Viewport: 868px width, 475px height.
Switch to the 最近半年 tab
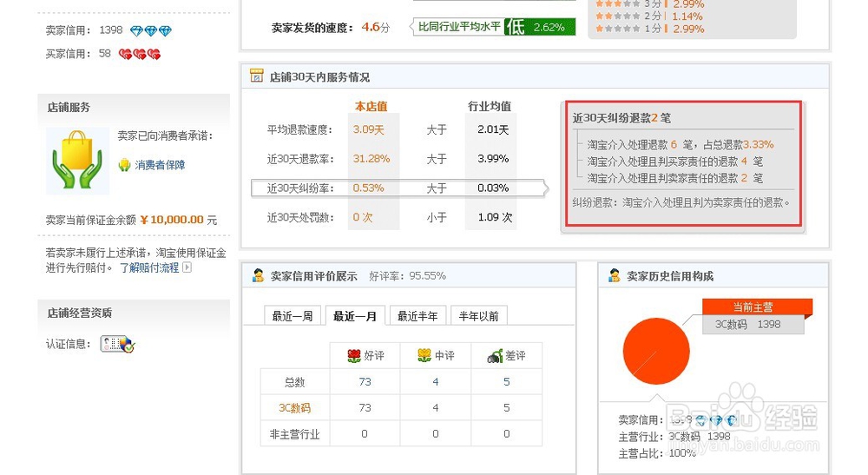pos(418,315)
